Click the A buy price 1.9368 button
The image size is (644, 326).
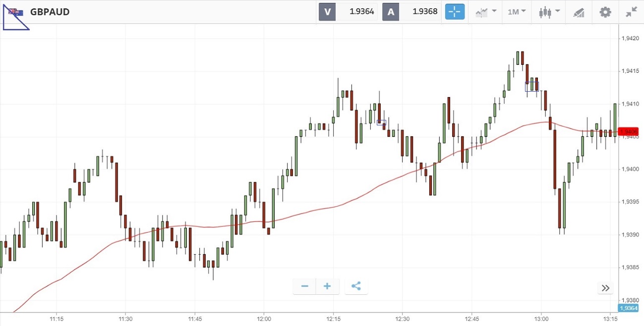411,12
